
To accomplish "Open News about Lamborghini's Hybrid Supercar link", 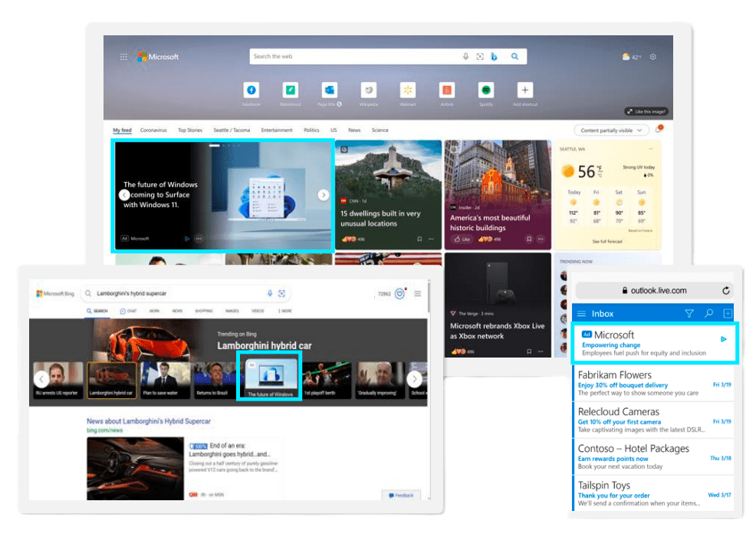I will click(x=149, y=421).
